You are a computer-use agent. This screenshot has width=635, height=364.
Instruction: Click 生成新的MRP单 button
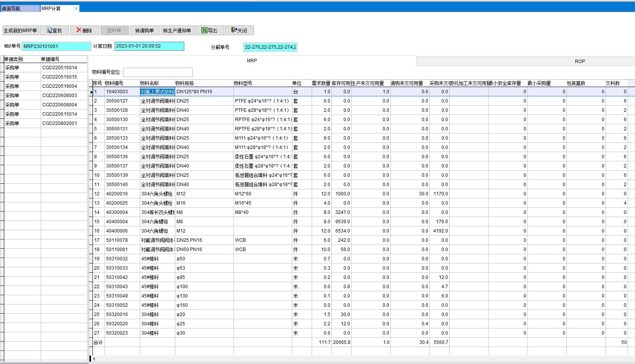pyautogui.click(x=21, y=31)
